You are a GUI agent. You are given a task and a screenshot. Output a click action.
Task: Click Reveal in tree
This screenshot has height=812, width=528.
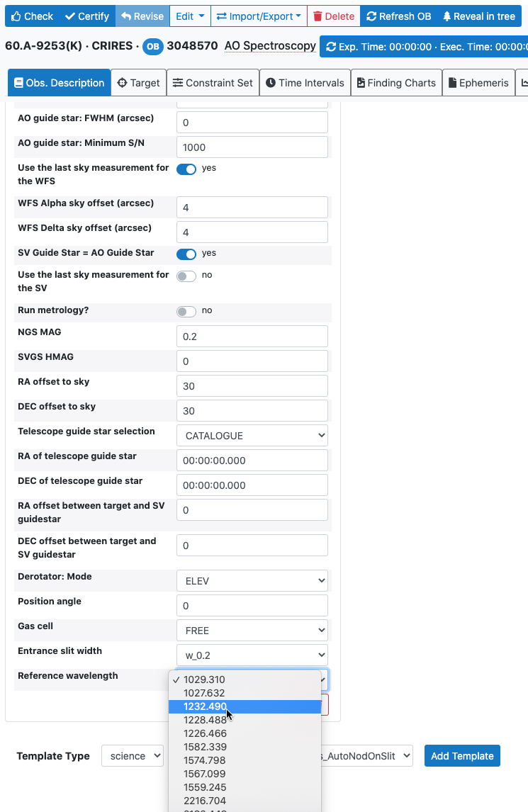478,16
